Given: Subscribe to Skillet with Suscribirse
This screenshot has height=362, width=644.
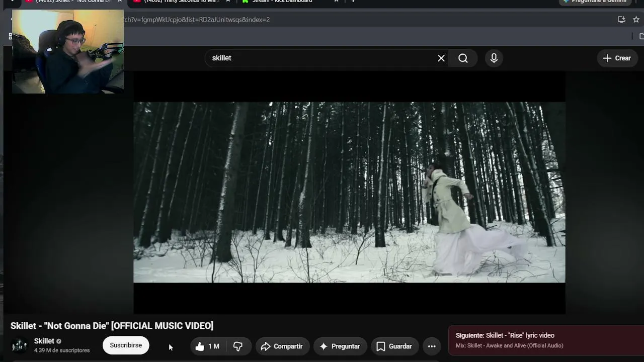Looking at the screenshot, I should point(126,345).
